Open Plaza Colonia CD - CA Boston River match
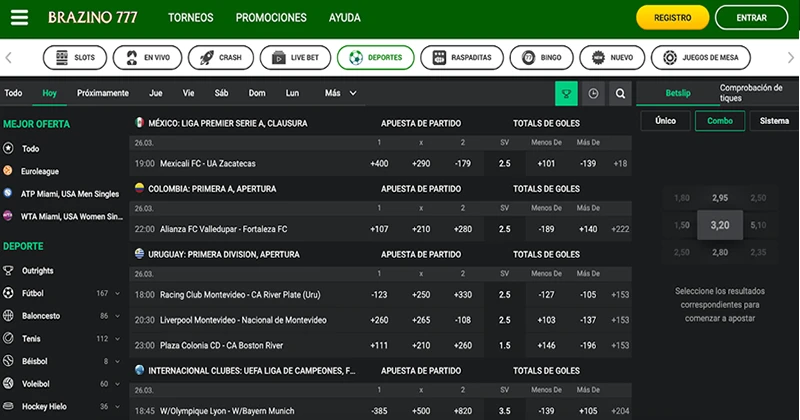The height and width of the screenshot is (420, 800). point(221,345)
